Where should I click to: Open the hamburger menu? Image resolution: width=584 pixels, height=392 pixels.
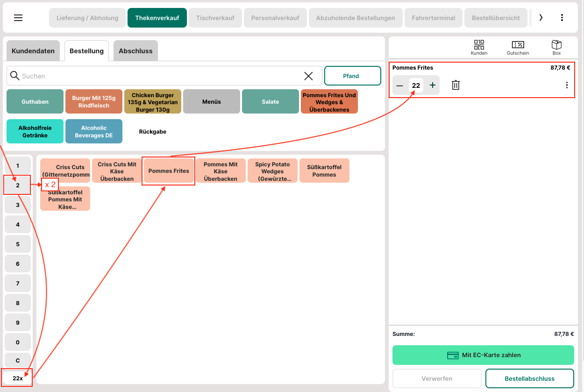point(18,18)
